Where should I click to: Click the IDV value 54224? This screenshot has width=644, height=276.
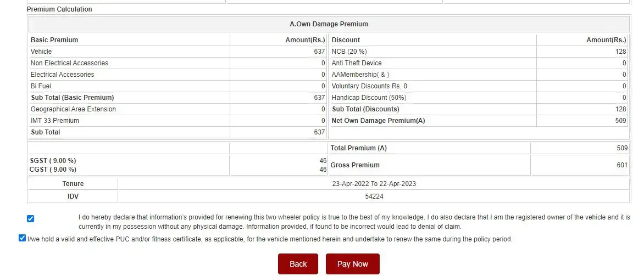[x=374, y=196]
